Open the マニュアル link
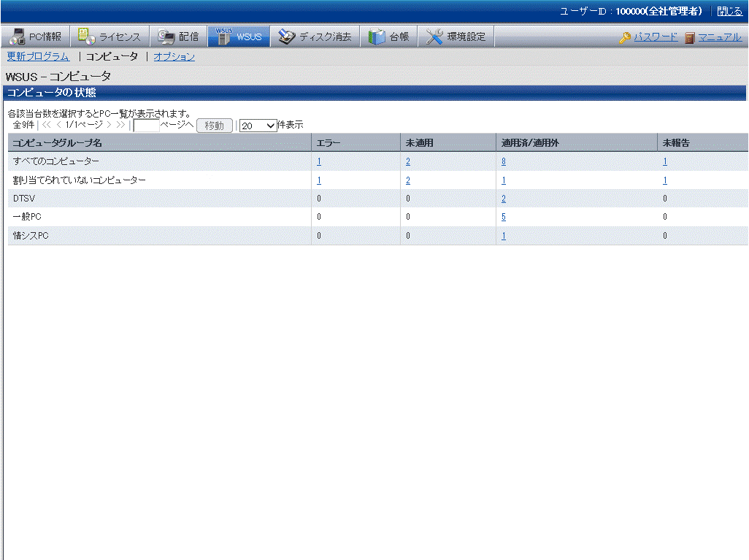 [x=720, y=37]
